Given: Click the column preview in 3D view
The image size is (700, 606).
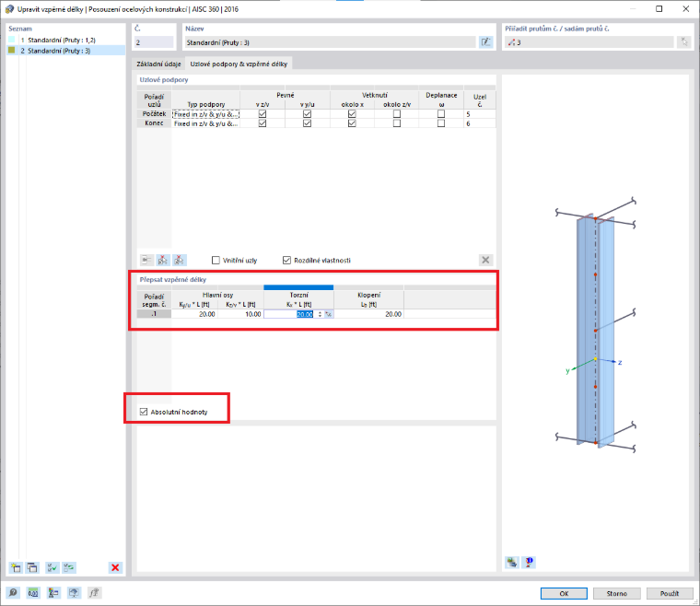Looking at the screenshot, I should tap(596, 331).
